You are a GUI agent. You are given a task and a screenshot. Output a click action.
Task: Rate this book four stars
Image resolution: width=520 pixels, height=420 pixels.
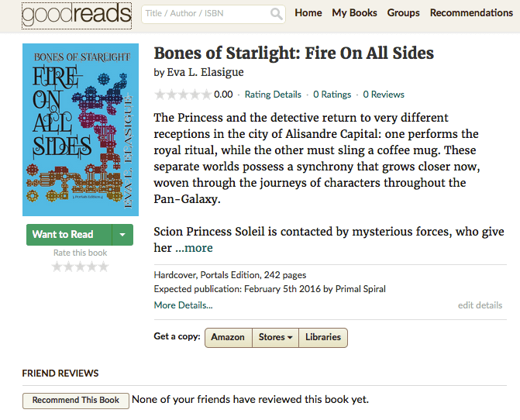[91, 267]
